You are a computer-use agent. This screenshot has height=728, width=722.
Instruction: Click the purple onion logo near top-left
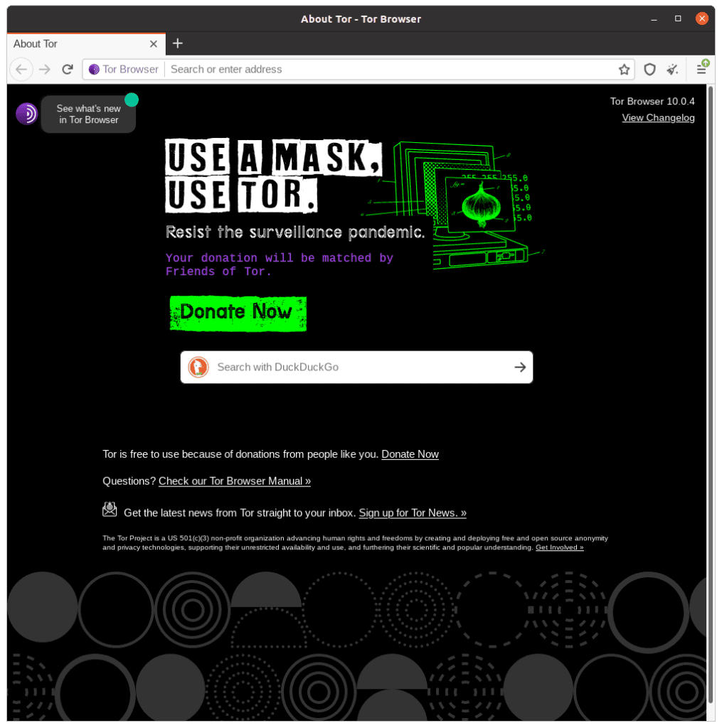[x=26, y=113]
